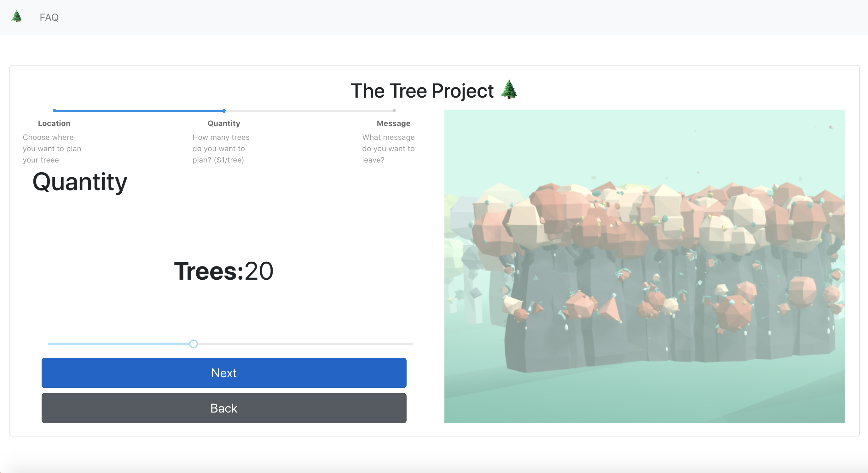Click the Trees:20 count display

pos(223,271)
